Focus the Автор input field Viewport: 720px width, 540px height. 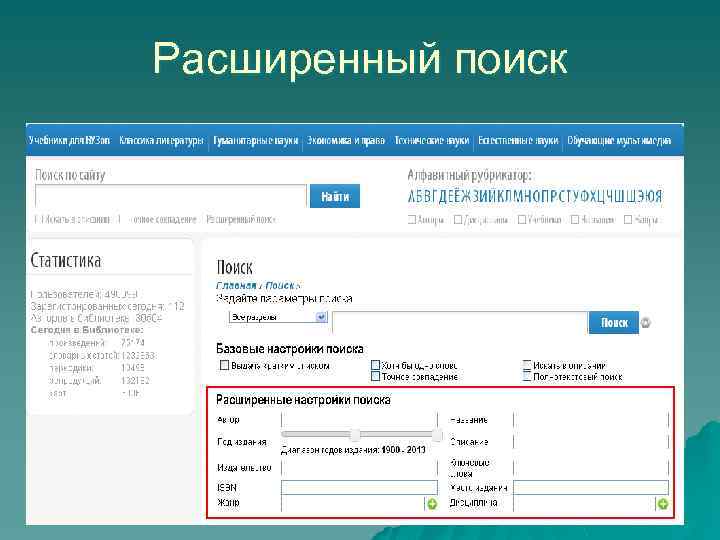tap(360, 420)
